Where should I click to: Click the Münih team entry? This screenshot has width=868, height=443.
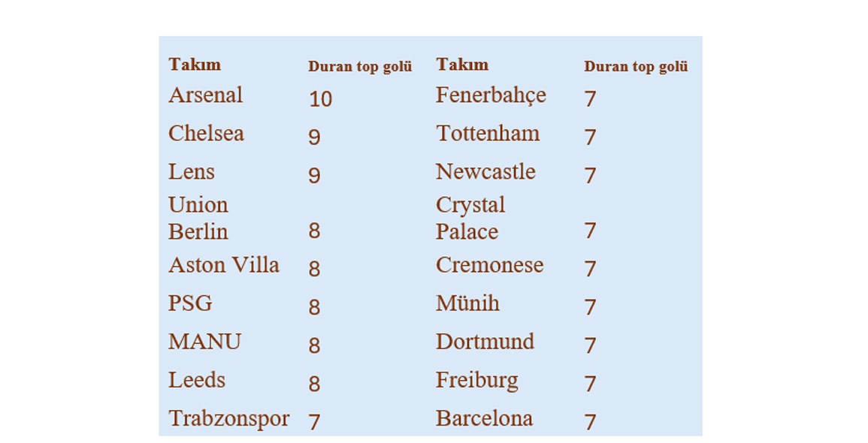tap(467, 303)
